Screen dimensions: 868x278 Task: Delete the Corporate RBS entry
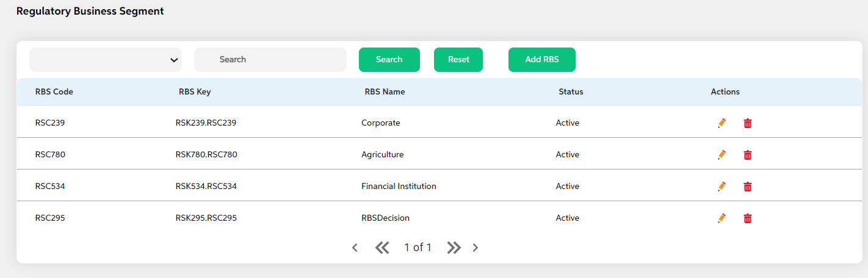point(748,123)
